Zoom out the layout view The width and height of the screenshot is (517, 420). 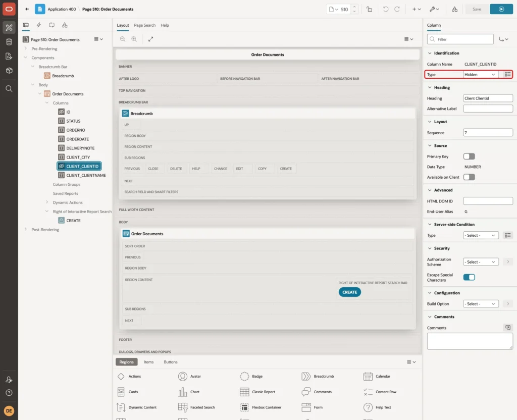pos(123,39)
